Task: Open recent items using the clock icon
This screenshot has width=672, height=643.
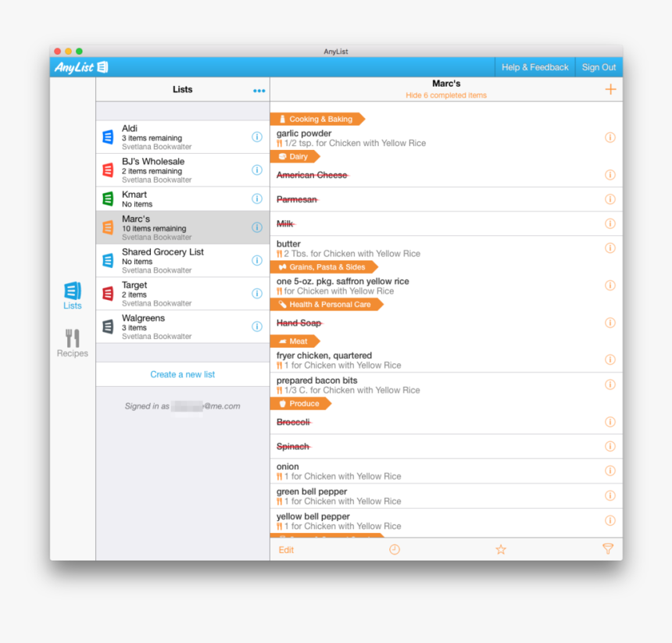Action: coord(394,549)
